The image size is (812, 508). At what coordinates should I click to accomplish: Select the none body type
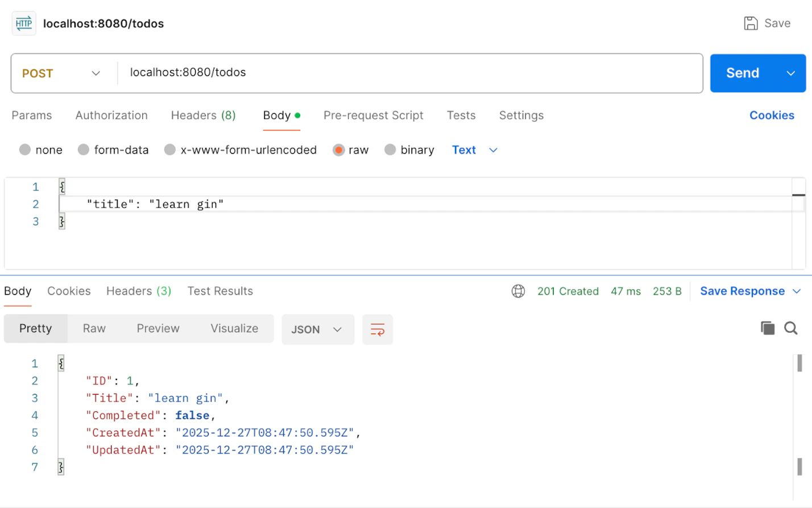25,150
